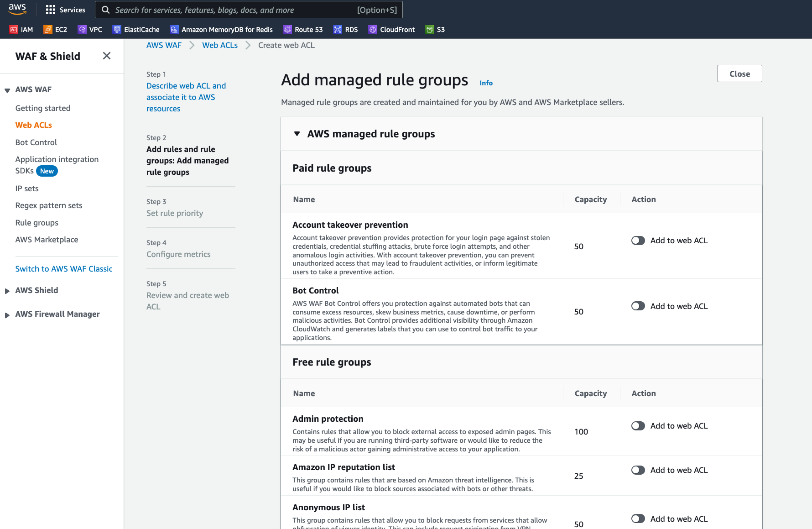Click the search magnifier icon
This screenshot has height=529, width=812.
(105, 10)
